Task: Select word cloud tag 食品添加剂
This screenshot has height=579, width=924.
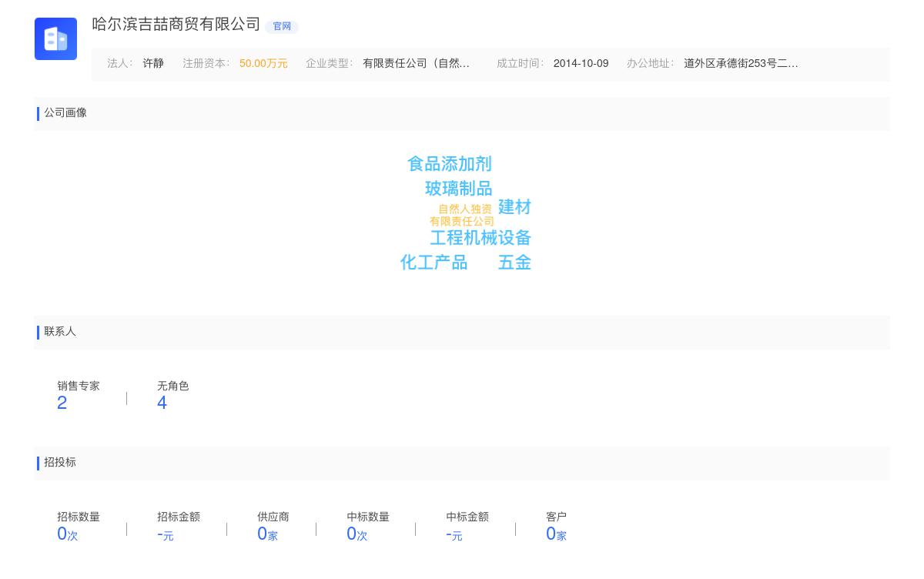Action: coord(450,164)
